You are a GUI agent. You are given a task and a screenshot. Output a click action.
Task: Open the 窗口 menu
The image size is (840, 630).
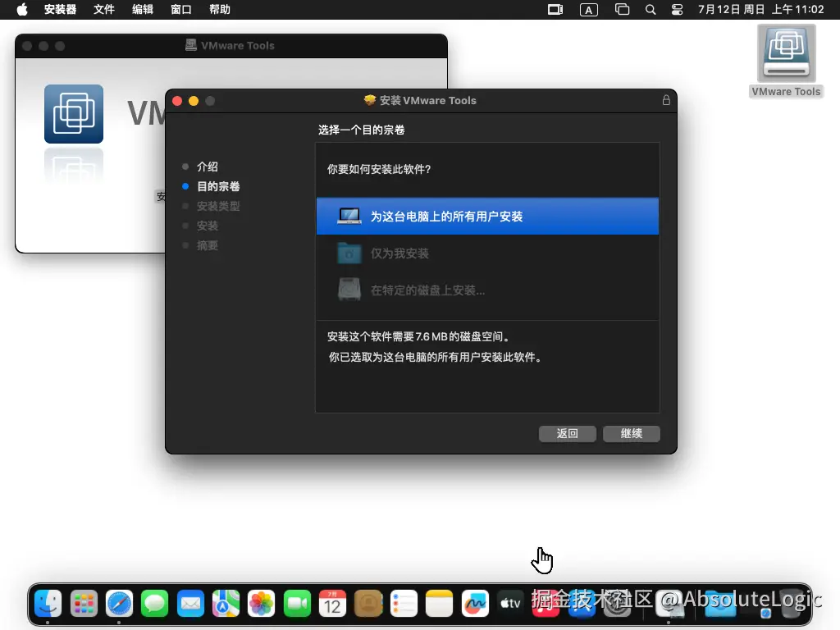(x=181, y=10)
